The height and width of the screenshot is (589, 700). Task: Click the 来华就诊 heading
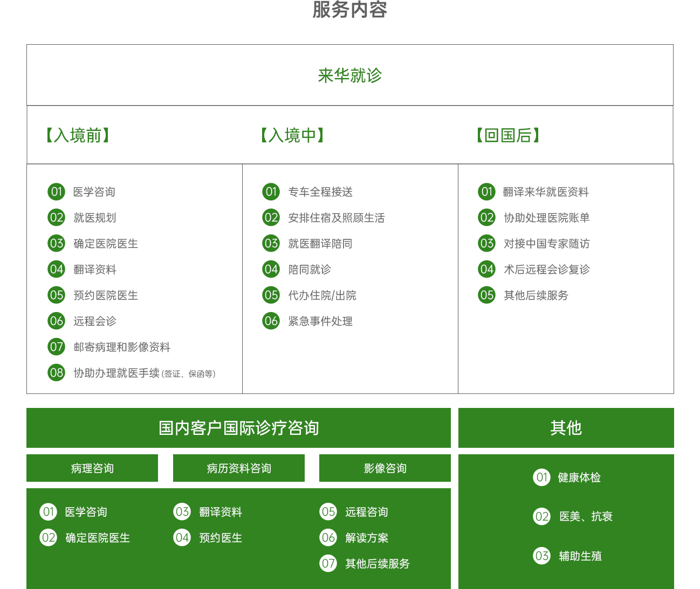pyautogui.click(x=349, y=75)
